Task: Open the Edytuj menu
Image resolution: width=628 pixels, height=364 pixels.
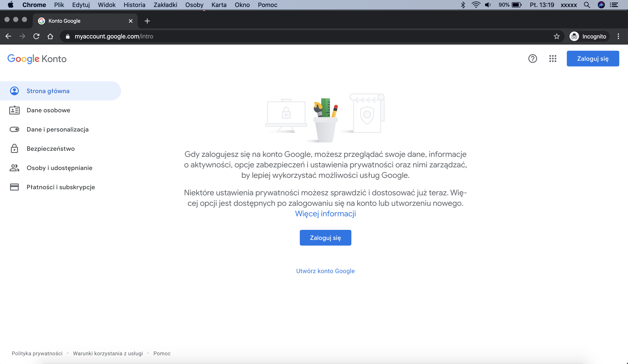Action: pos(81,5)
